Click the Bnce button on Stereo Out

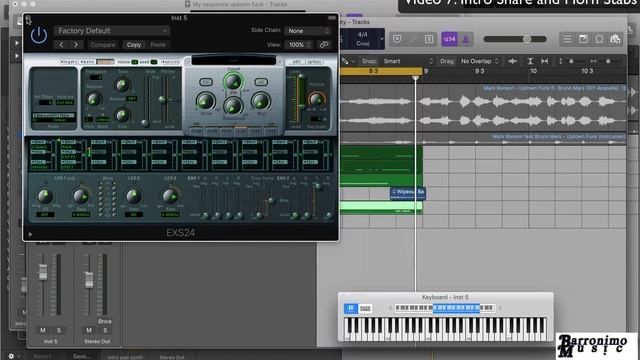pyautogui.click(x=104, y=321)
